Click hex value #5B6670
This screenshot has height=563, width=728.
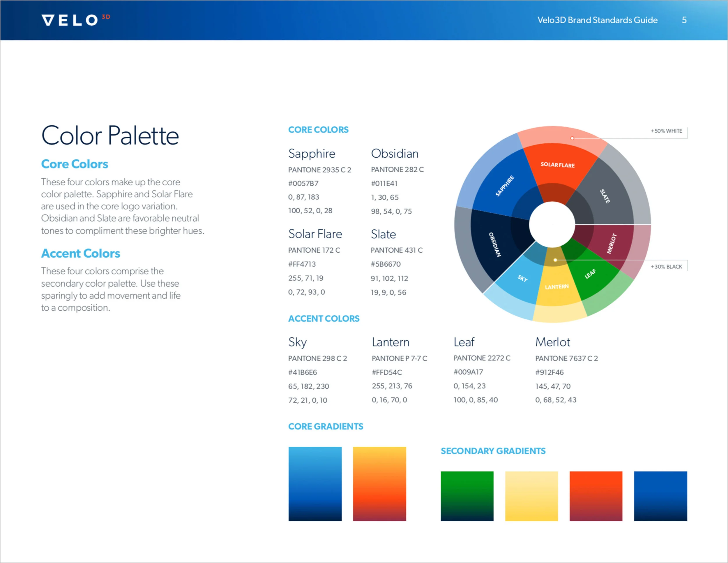(386, 264)
